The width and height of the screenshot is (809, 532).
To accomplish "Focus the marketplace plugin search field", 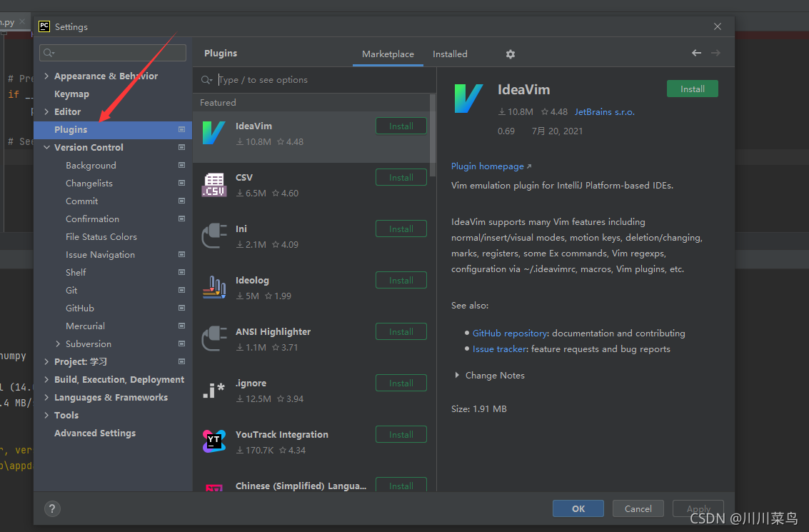I will 315,80.
